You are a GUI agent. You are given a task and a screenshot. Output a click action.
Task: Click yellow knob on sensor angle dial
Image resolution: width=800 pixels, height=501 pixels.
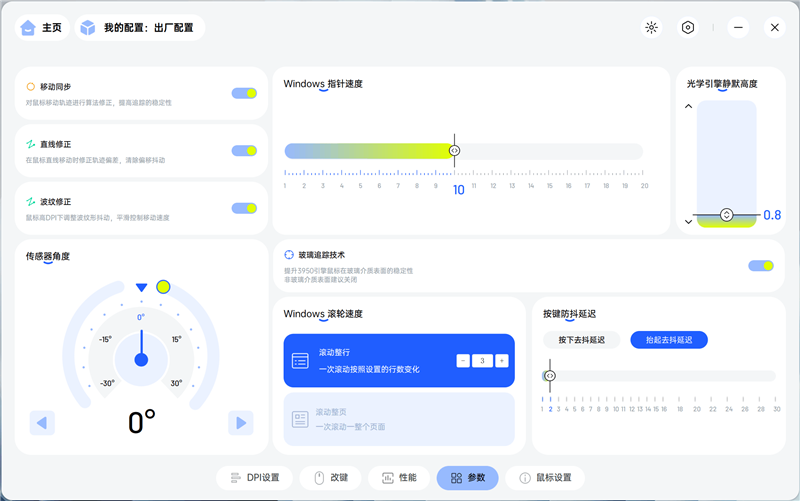click(x=163, y=287)
